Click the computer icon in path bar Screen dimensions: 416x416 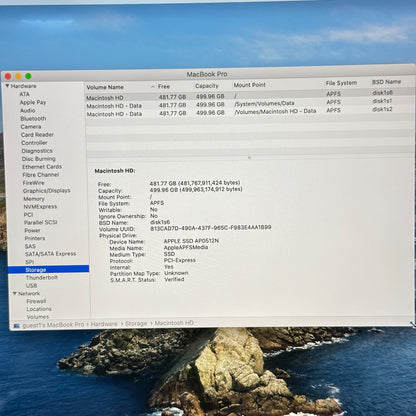(17, 325)
